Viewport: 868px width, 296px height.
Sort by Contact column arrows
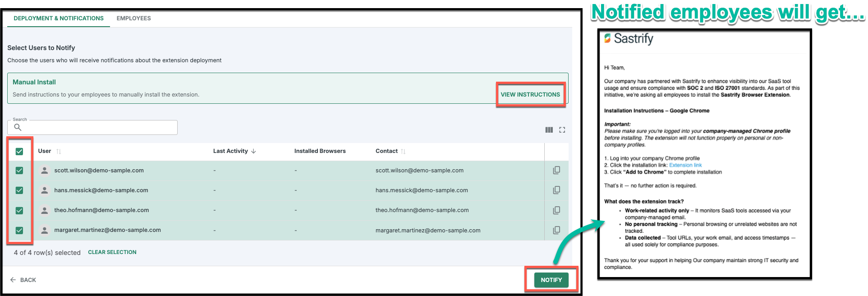coord(403,151)
